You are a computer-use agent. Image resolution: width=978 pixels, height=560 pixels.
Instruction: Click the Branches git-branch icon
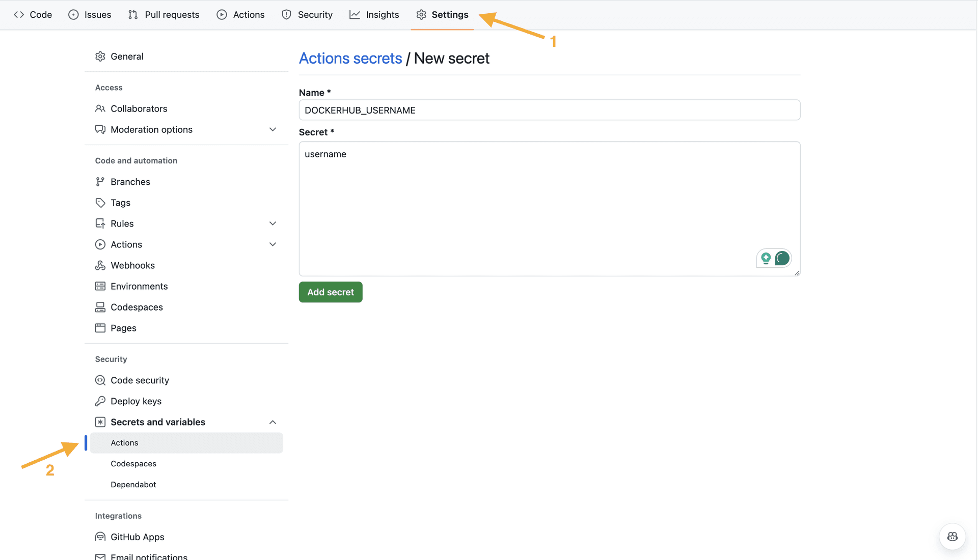point(100,182)
